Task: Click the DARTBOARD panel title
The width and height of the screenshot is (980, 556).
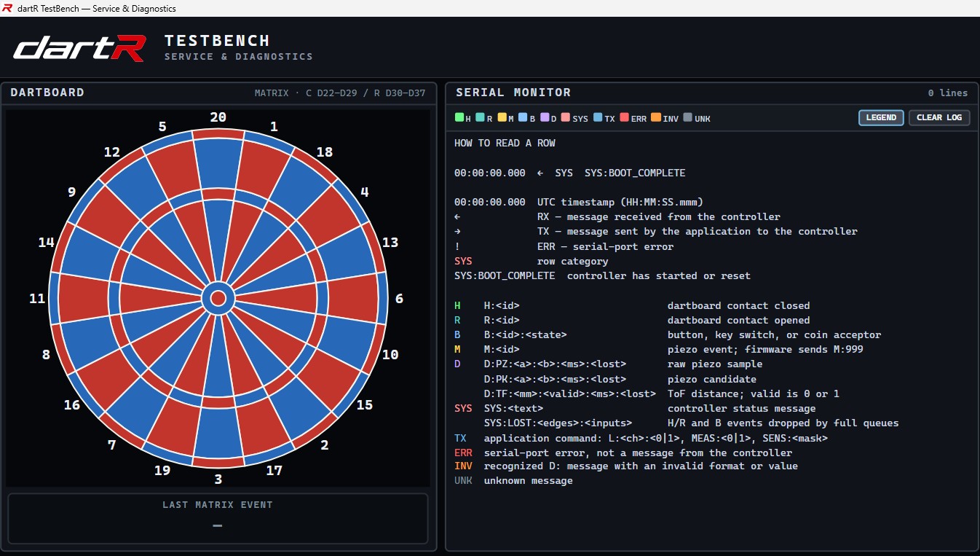Action: 47,93
